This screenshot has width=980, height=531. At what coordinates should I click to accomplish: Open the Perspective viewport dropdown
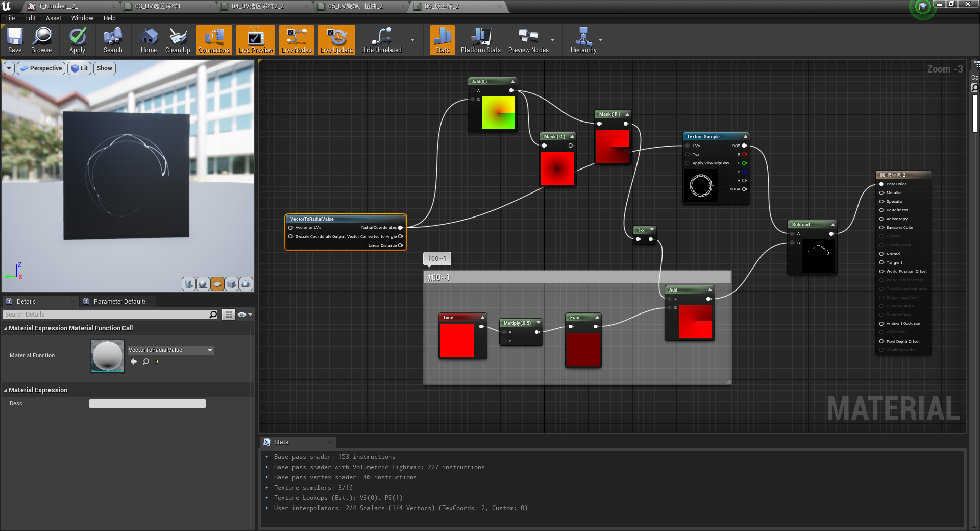point(41,68)
